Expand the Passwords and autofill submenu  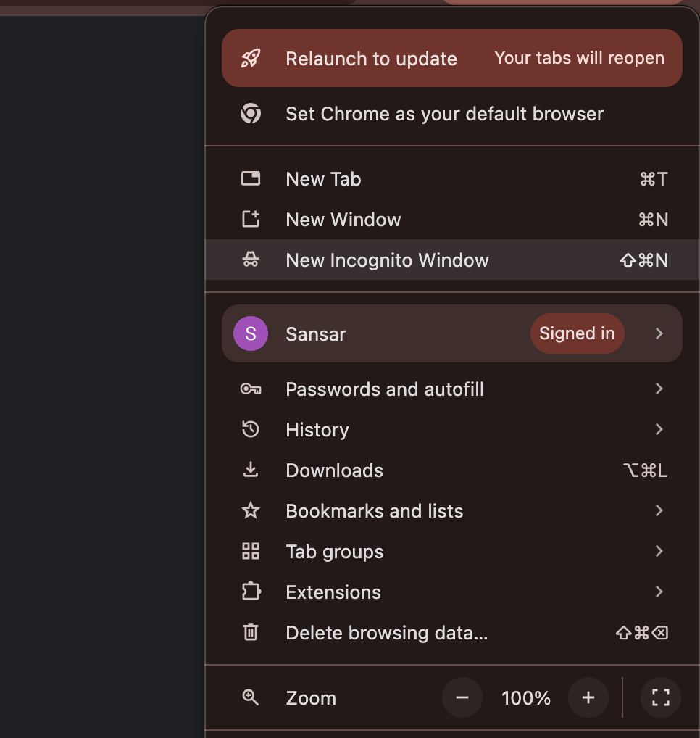659,389
